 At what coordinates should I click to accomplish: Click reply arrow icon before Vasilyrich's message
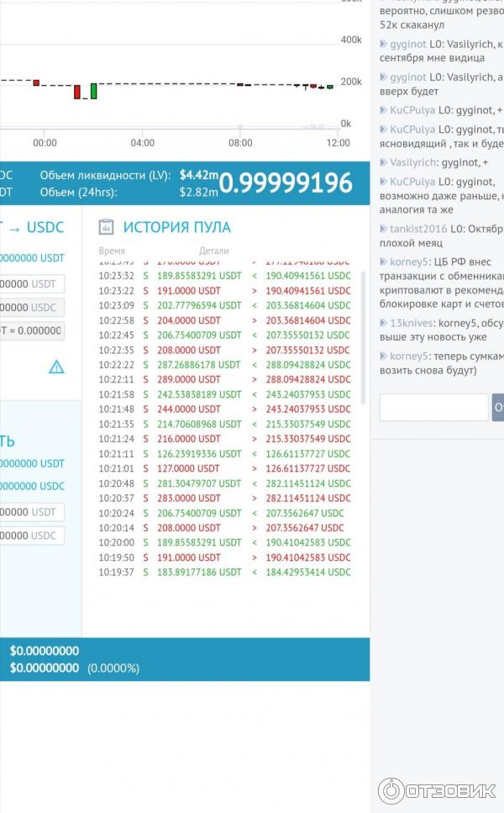tap(384, 162)
